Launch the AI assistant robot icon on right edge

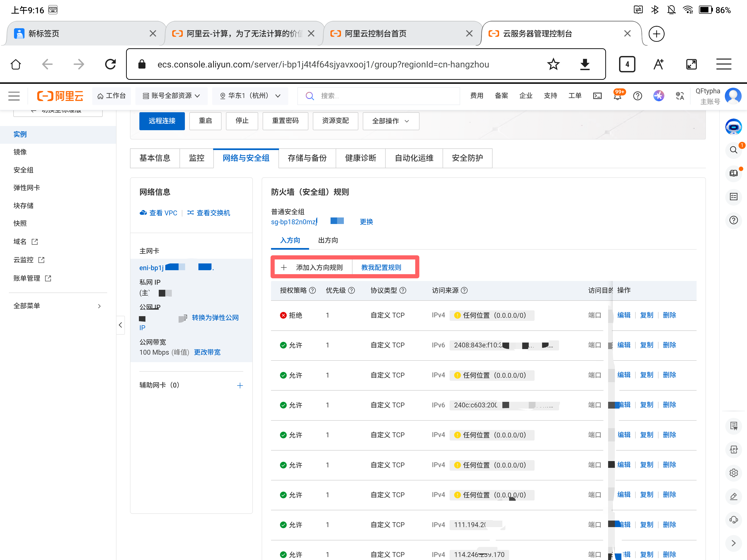point(733,127)
